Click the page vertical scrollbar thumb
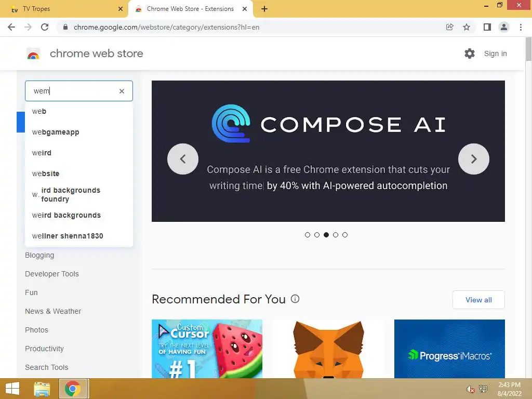The width and height of the screenshot is (532, 399). tap(528, 49)
